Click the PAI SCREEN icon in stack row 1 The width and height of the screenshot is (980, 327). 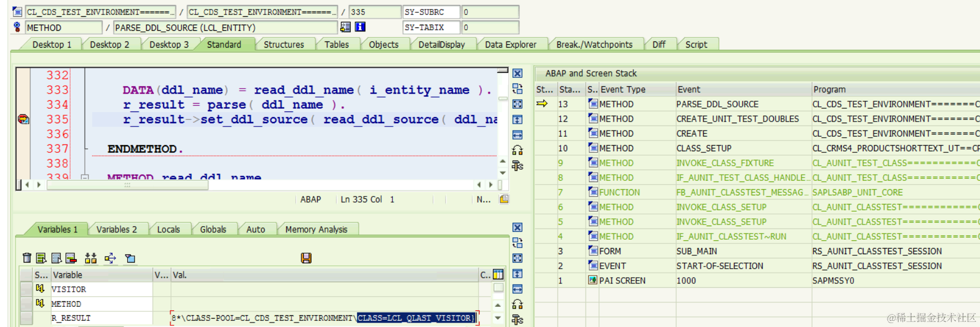(593, 280)
